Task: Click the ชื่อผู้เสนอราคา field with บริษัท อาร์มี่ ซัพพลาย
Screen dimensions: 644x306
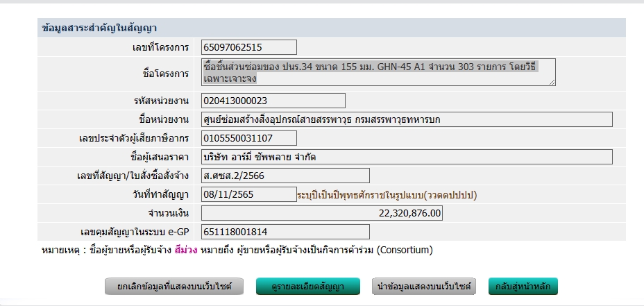Action: coord(407,157)
